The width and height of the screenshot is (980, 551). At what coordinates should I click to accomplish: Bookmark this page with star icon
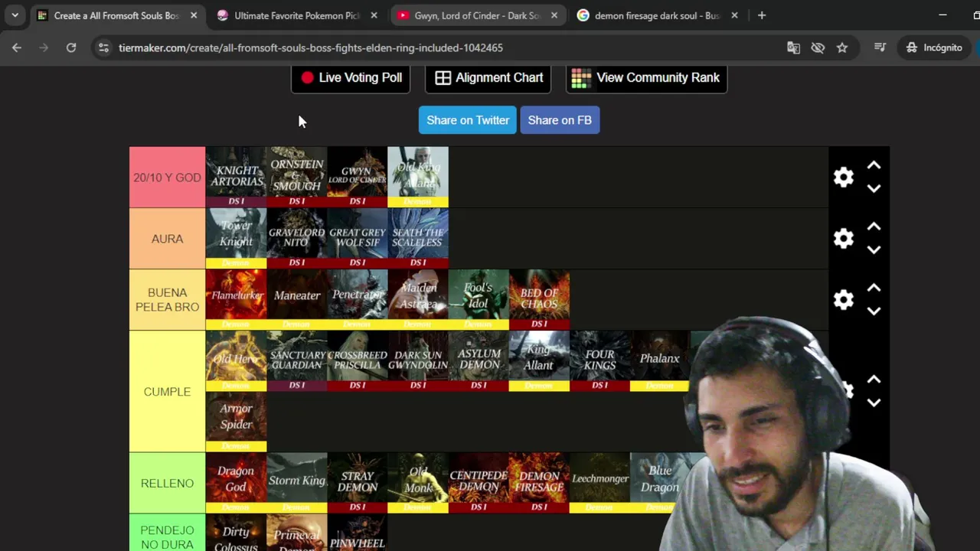pos(842,47)
